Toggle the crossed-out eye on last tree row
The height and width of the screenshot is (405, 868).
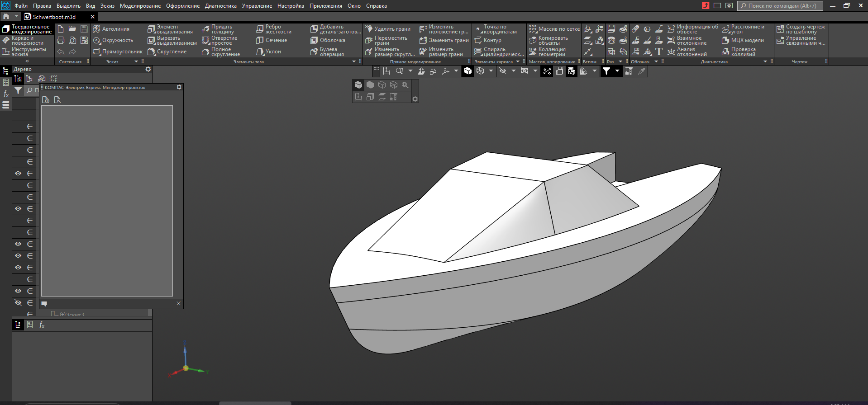18,303
